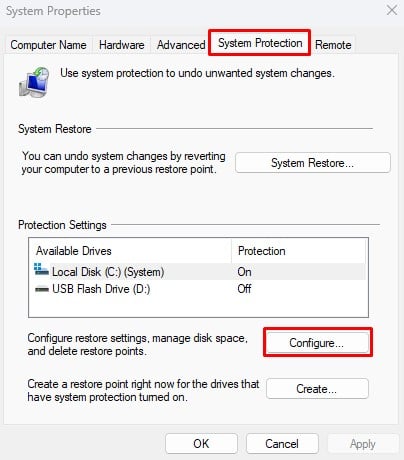Select Local Disk (C:) (System) row
Screen dimensions: 404x460
199,272
